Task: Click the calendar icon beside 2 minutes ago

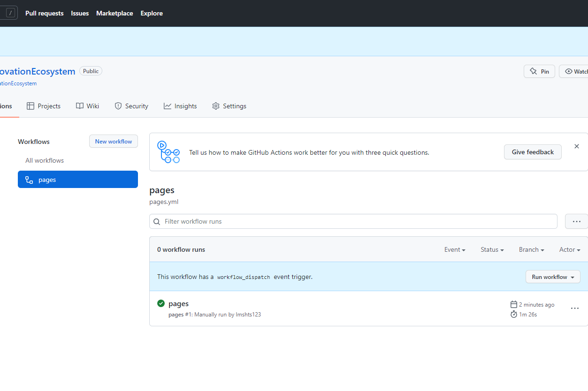Action: [x=513, y=304]
